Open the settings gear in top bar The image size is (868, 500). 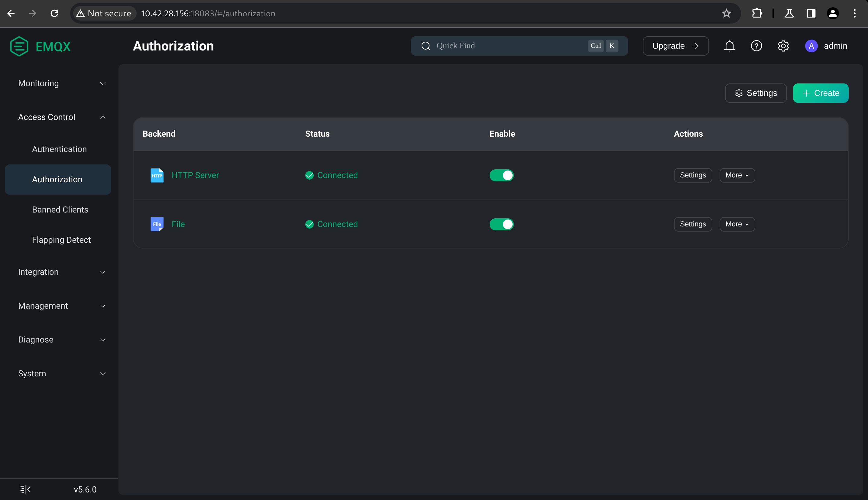783,46
